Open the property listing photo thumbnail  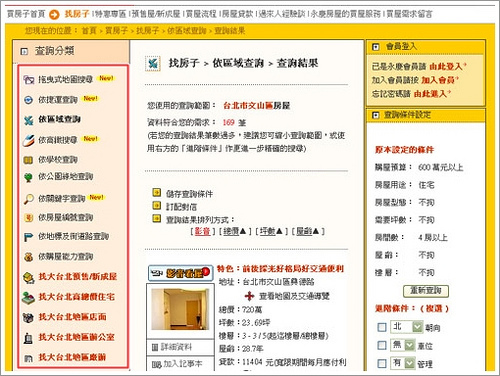(180, 309)
